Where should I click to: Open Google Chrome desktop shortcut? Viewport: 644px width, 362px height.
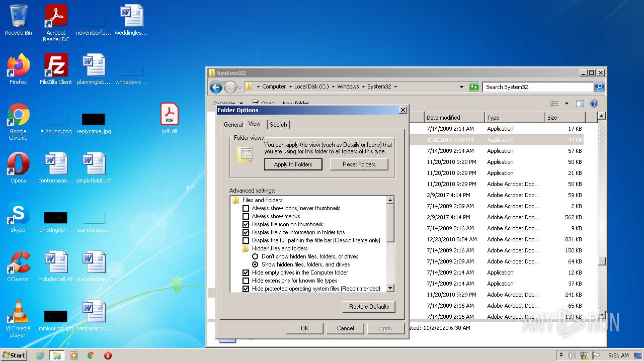click(x=18, y=122)
